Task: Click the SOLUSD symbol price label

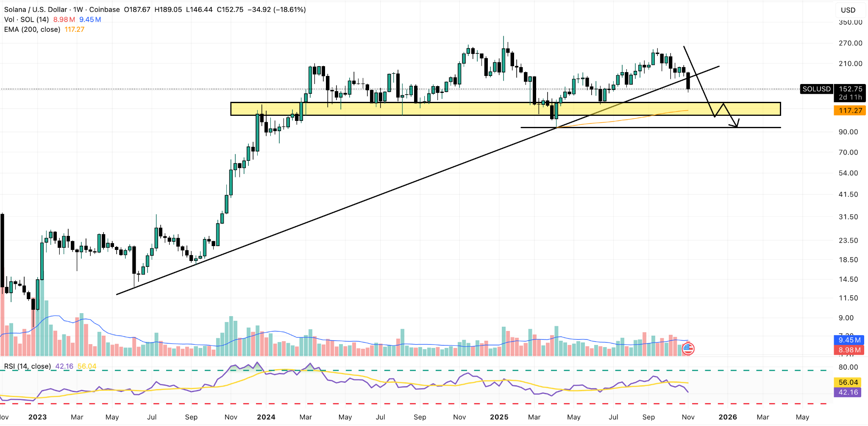Action: (x=816, y=89)
